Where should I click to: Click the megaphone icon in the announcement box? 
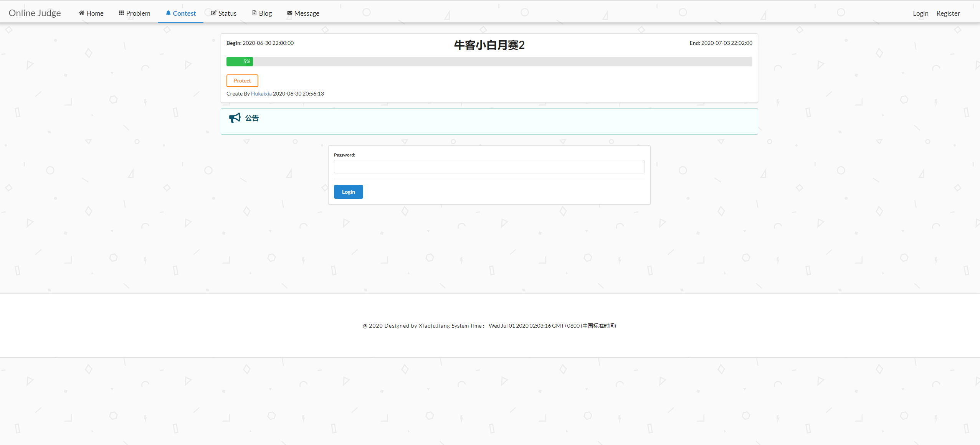(x=235, y=118)
